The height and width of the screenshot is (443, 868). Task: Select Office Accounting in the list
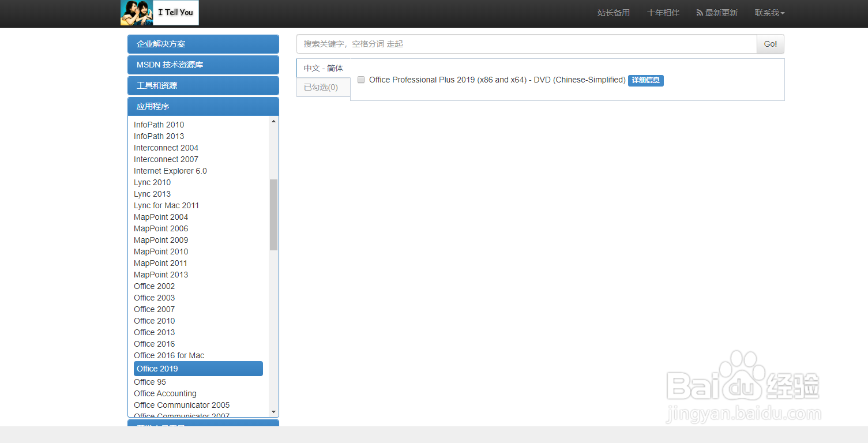[166, 393]
